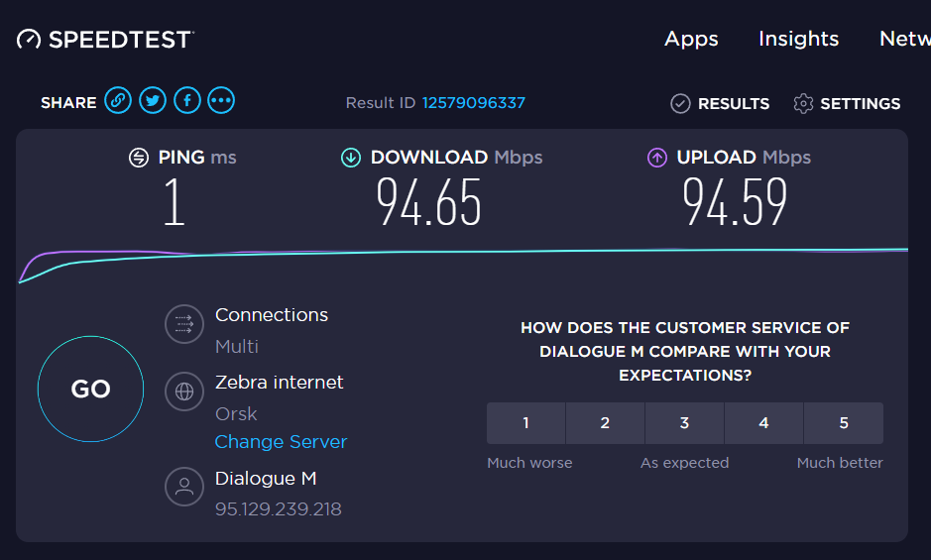Viewport: 931px width, 560px height.
Task: Click the Connections mode icon
Action: tap(184, 324)
